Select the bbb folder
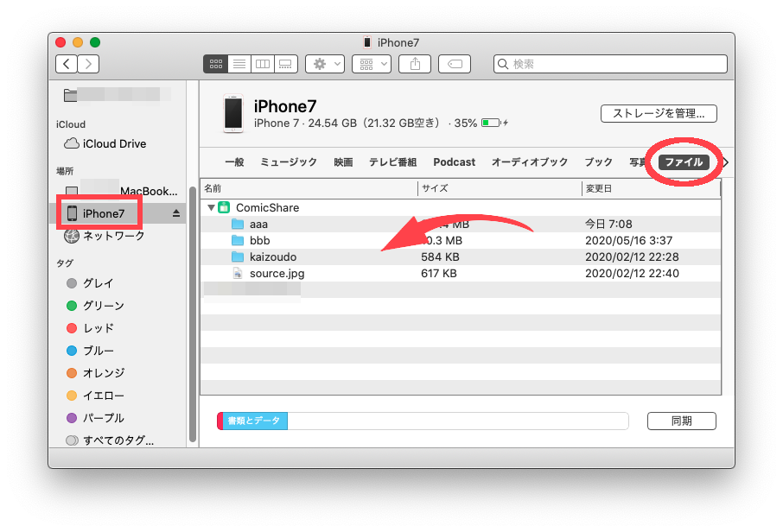This screenshot has width=783, height=532. 251,241
